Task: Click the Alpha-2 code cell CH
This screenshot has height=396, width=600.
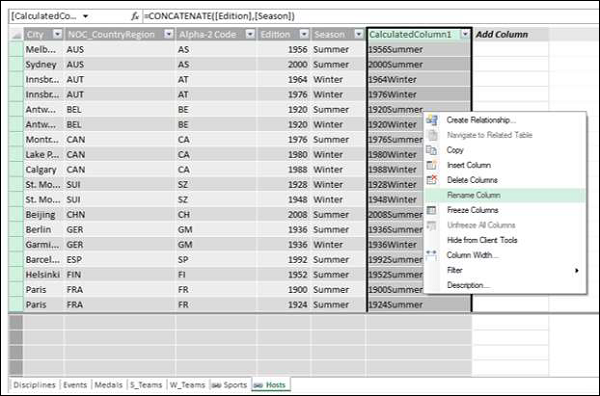Action: click(x=216, y=215)
